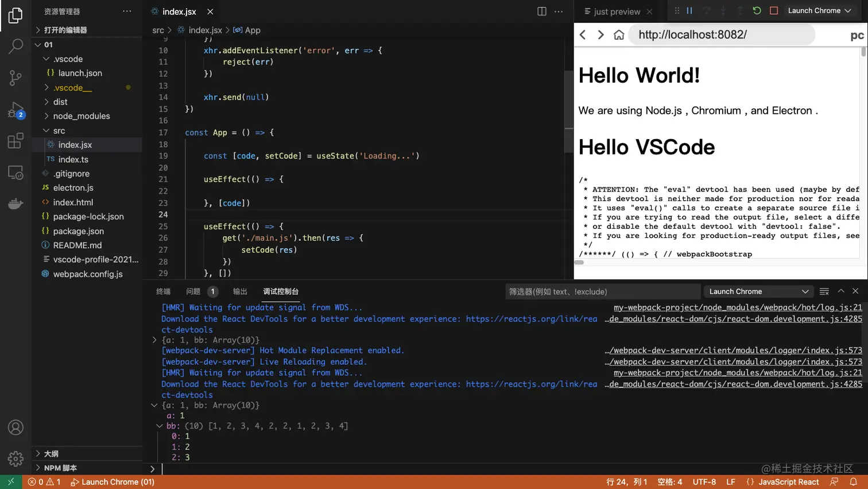Viewport: 868px width, 489px height.
Task: Open the Docker view
Action: click(x=15, y=203)
